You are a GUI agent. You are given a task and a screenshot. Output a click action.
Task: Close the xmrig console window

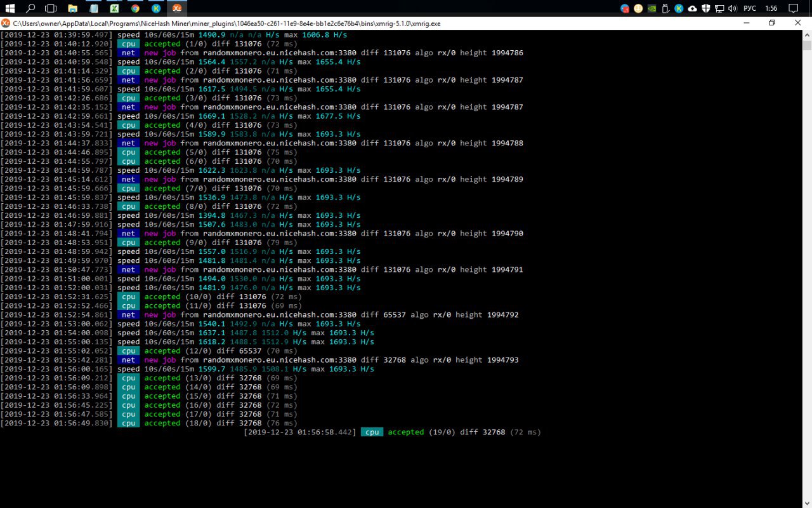point(797,23)
